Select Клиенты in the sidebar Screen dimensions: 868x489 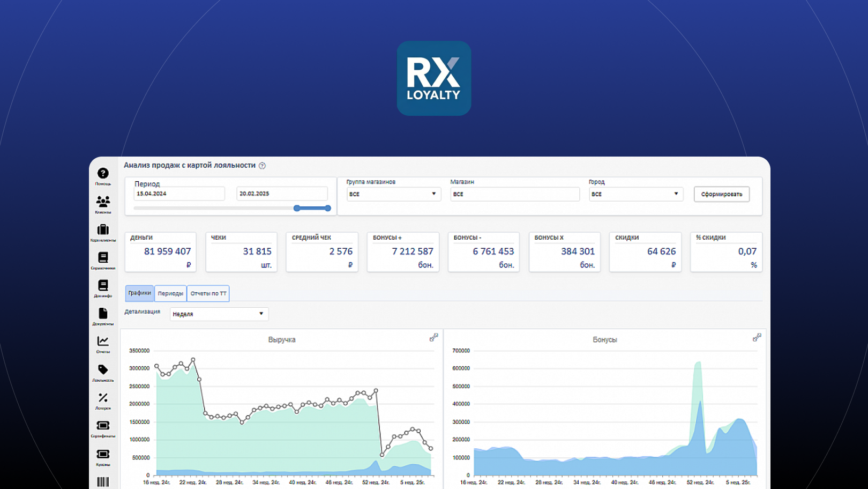(103, 202)
